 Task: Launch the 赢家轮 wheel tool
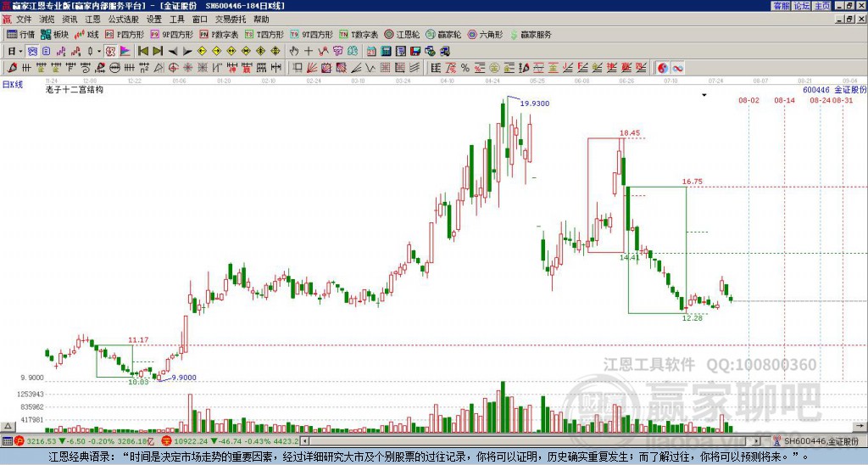[x=443, y=34]
